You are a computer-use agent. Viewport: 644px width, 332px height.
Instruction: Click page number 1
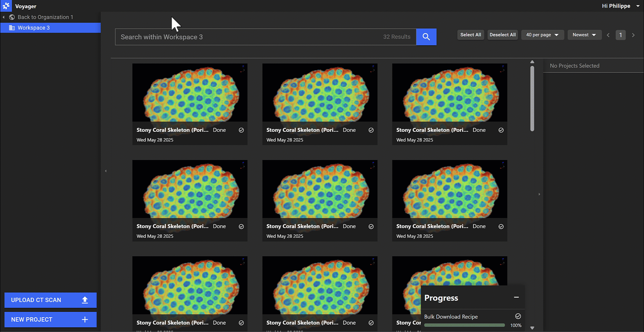621,35
